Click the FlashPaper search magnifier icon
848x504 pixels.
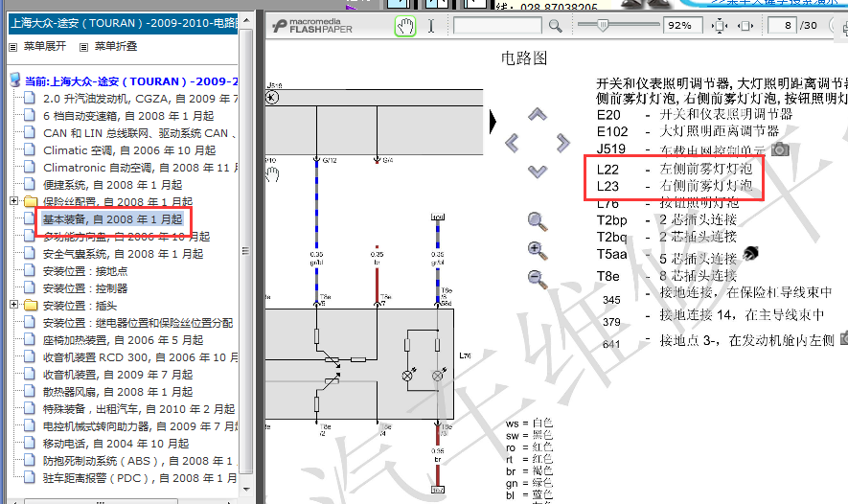pos(555,26)
